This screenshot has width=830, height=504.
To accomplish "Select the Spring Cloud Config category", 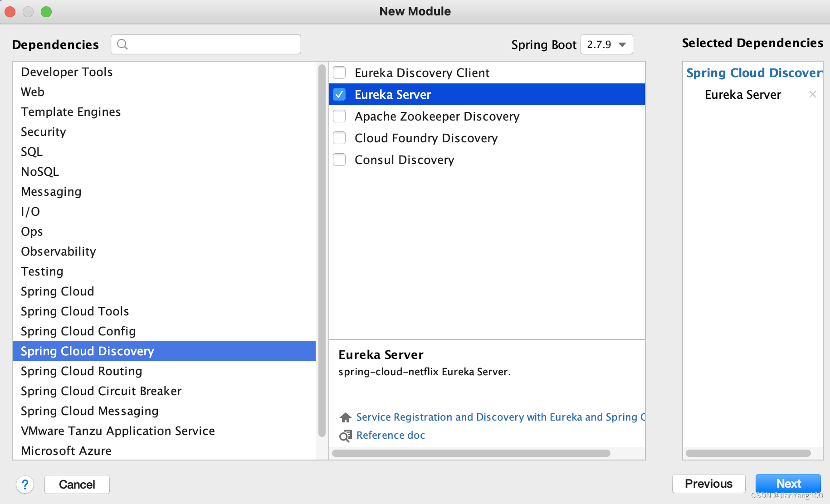I will click(164, 331).
